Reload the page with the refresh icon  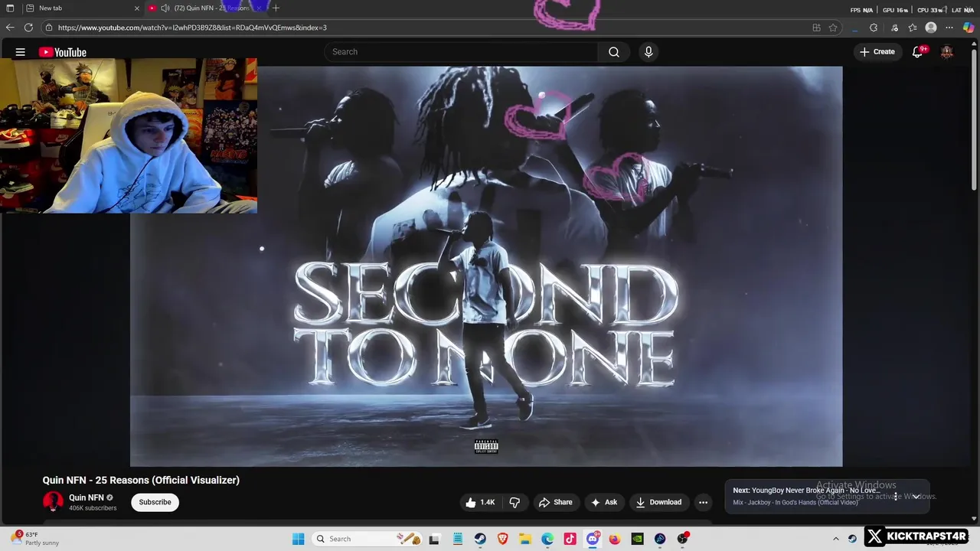pyautogui.click(x=28, y=28)
